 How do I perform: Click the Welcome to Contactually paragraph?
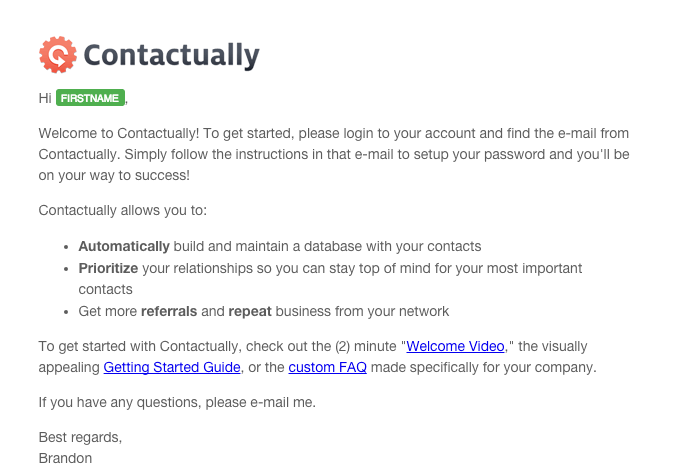pos(334,154)
